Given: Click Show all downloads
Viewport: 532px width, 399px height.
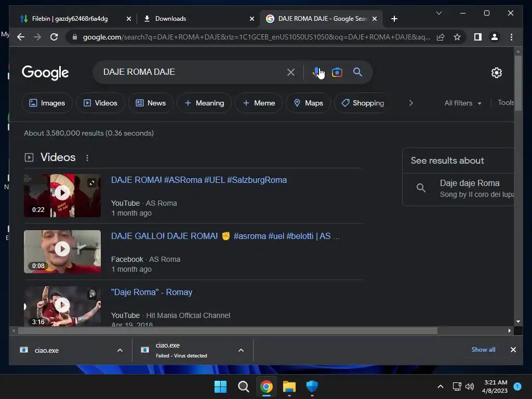Looking at the screenshot, I should pos(483,350).
